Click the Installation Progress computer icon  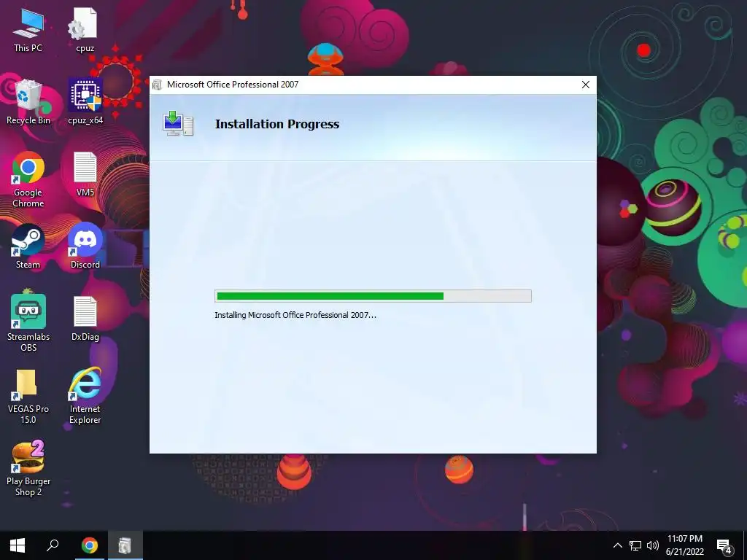pos(178,123)
